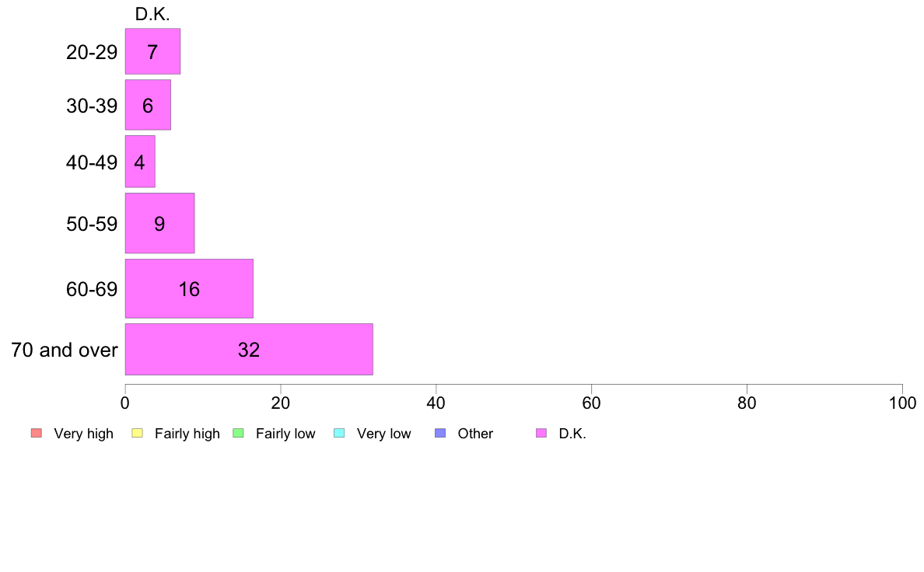Image resolution: width=924 pixels, height=572 pixels.
Task: Click the Fairly high legend swatch
Action: click(138, 433)
